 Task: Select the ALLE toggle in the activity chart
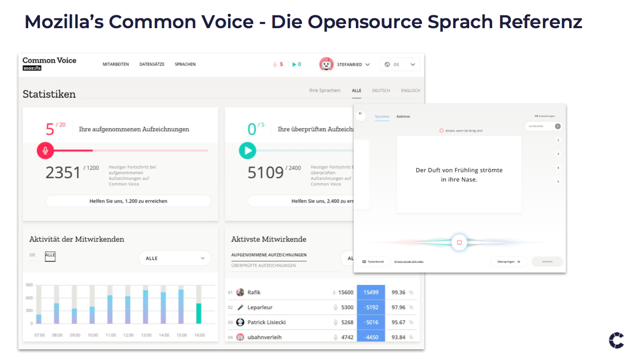[50, 255]
